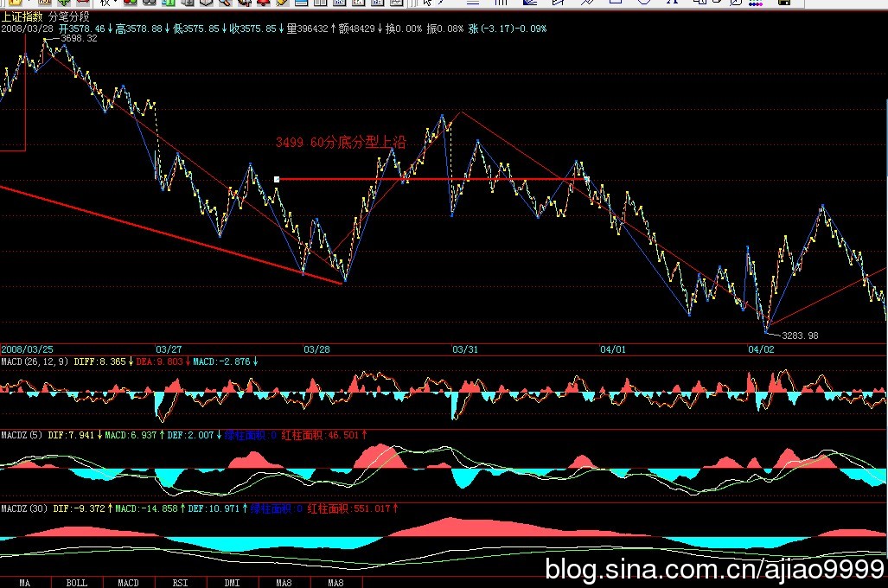The width and height of the screenshot is (888, 588).
Task: Select the right end handle of horizontal red line
Action: coord(586,179)
